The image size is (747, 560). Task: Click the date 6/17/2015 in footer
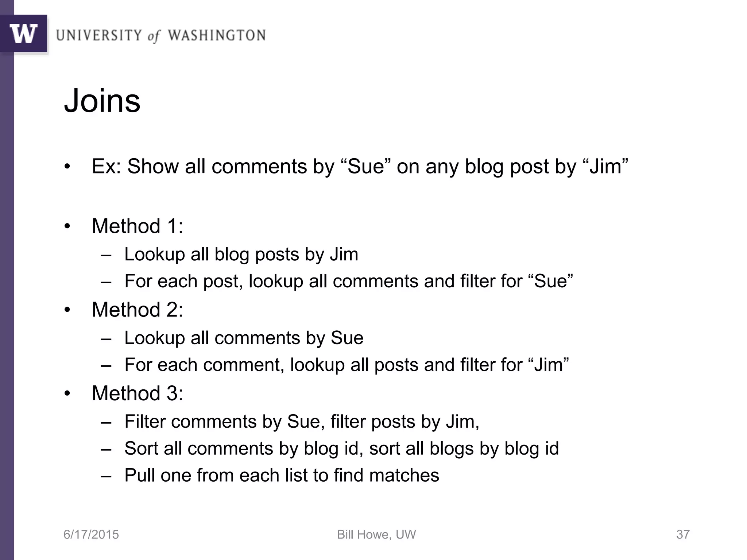click(x=91, y=534)
